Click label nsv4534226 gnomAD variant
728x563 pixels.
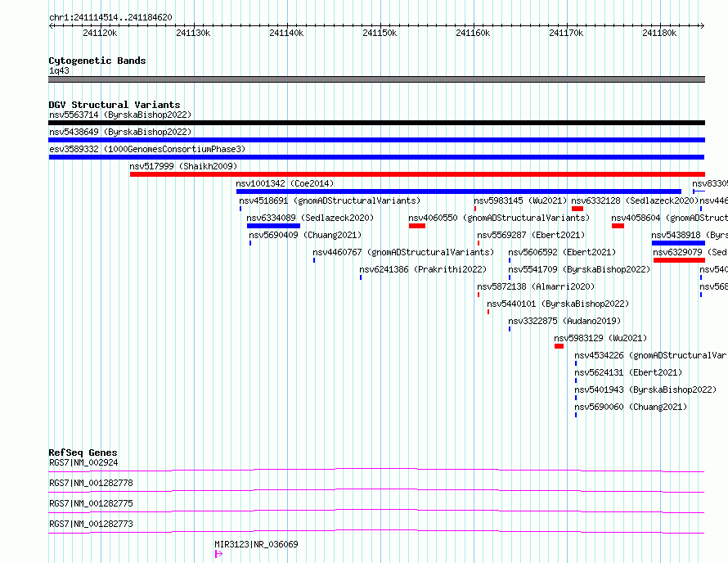pos(651,355)
